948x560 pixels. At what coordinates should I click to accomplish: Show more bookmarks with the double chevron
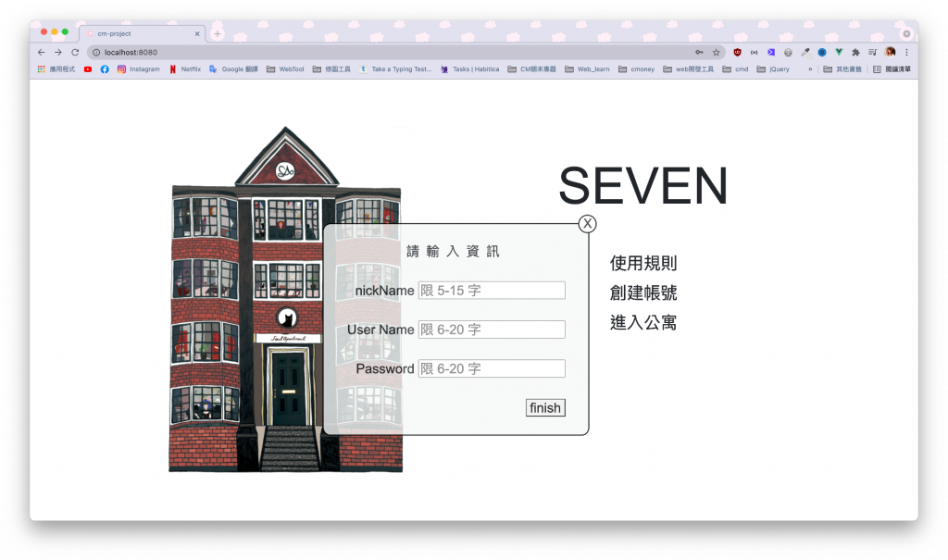pos(810,69)
